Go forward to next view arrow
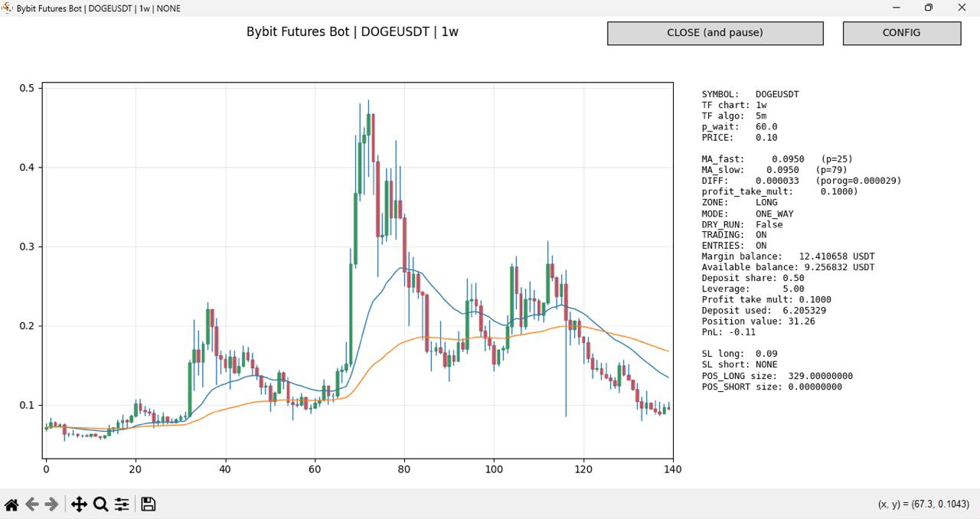 (51, 504)
